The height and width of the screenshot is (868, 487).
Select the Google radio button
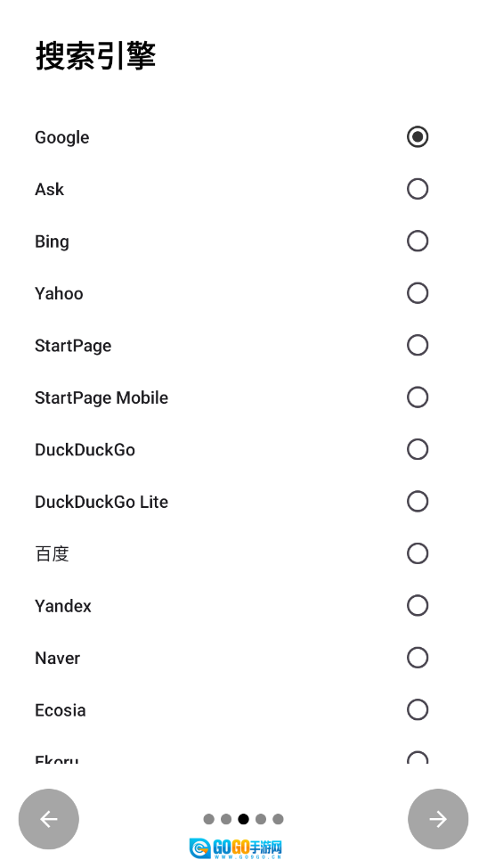click(418, 136)
